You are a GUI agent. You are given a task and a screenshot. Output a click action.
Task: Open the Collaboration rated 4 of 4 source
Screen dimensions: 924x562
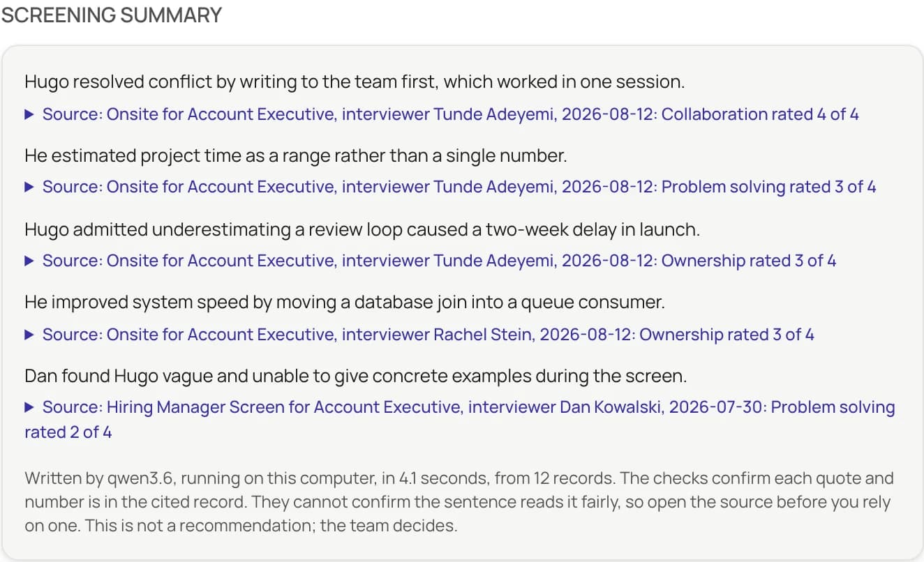[x=451, y=114]
